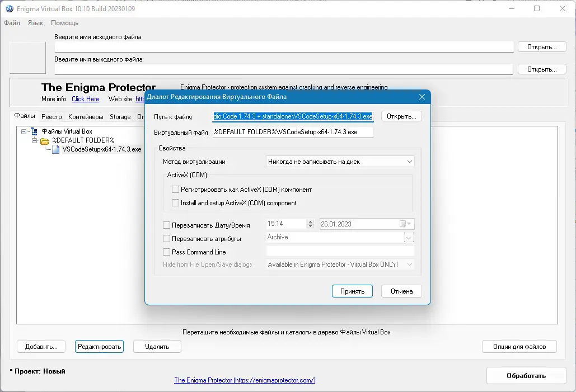
Task: Click the Virtual Box files tree root icon
Action: click(34, 131)
